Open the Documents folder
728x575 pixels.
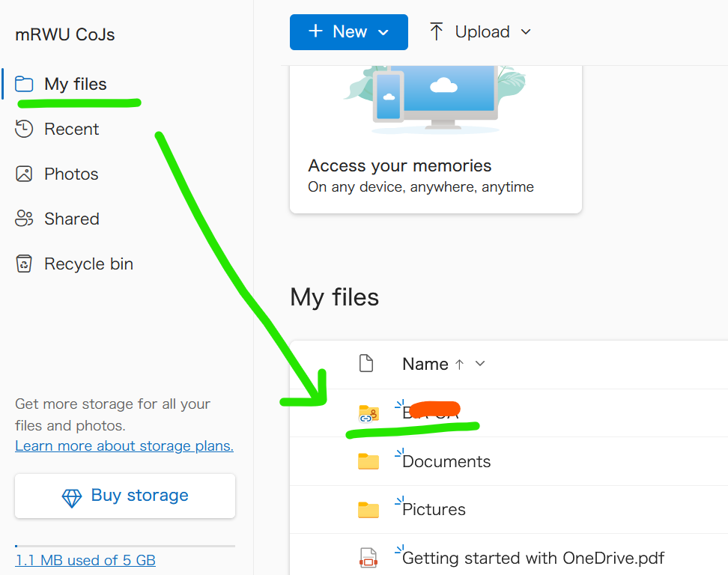point(446,462)
